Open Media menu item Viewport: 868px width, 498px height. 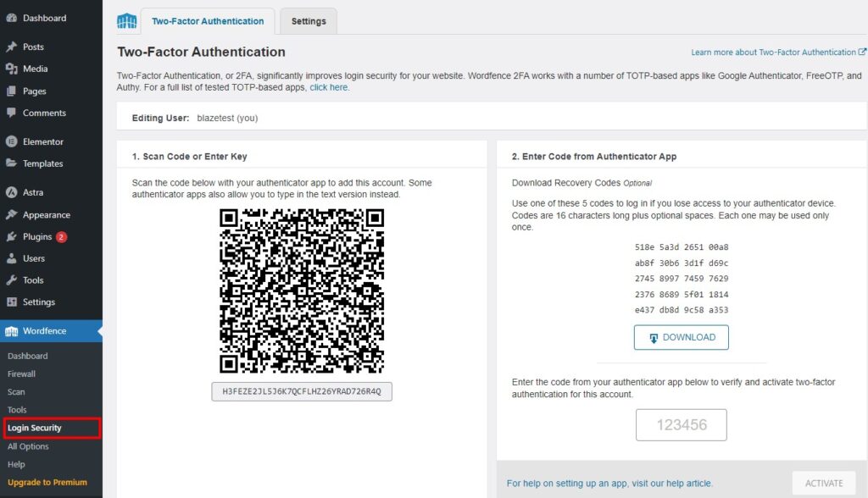point(35,69)
